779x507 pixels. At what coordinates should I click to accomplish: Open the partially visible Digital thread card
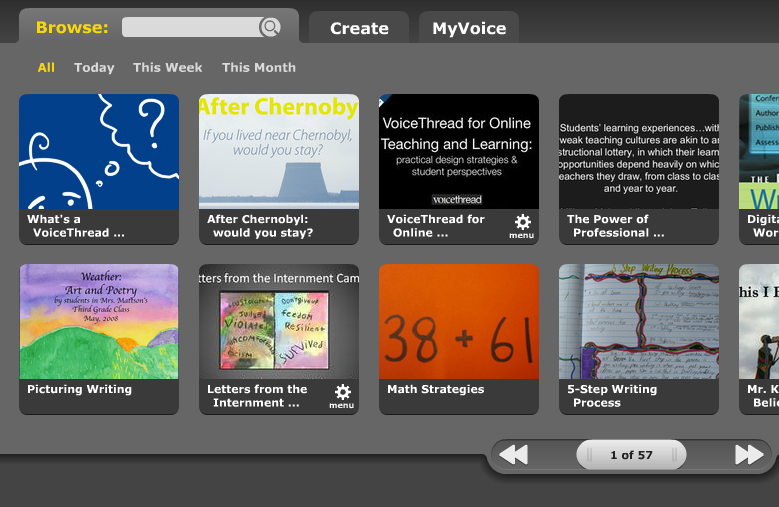pos(759,169)
